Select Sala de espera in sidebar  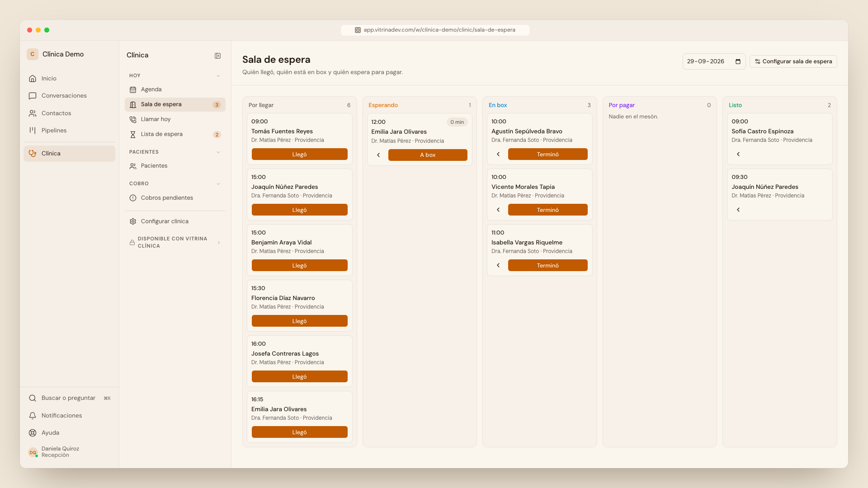point(175,104)
